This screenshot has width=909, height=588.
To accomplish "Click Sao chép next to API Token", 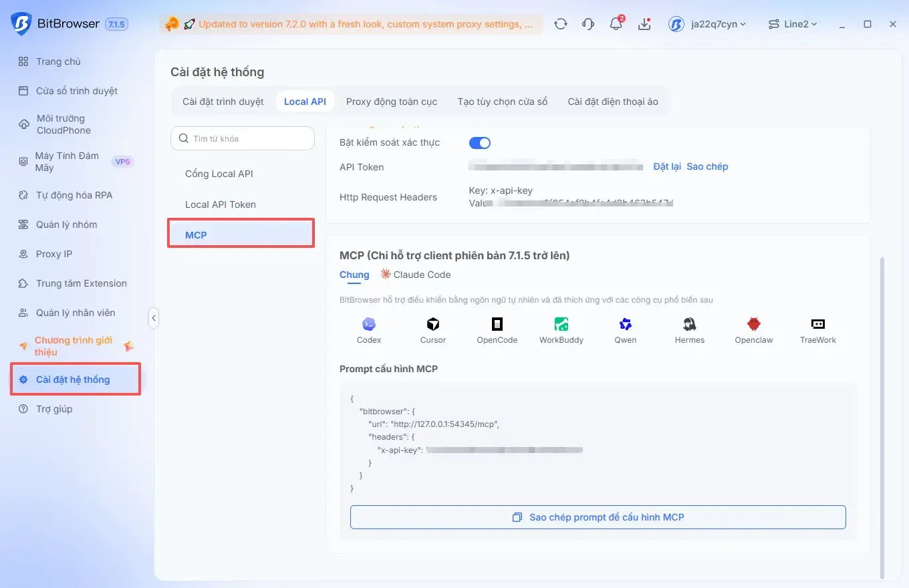I will [x=707, y=166].
